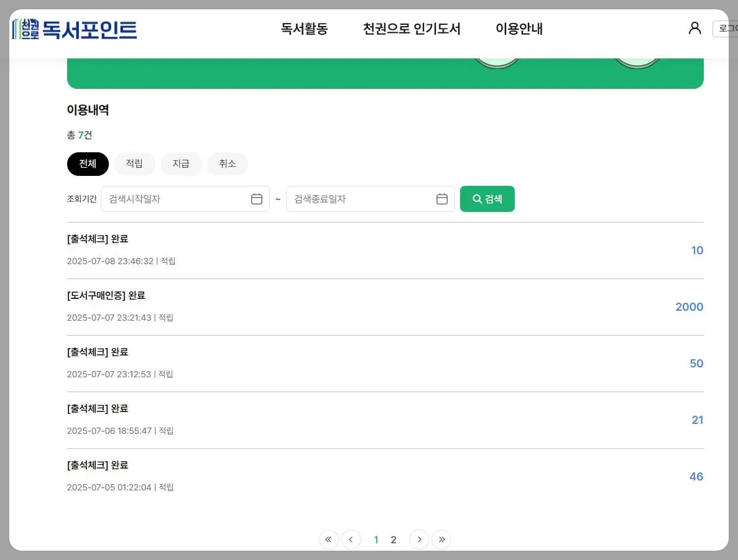Click the 로그아웃 button at top right

729,28
